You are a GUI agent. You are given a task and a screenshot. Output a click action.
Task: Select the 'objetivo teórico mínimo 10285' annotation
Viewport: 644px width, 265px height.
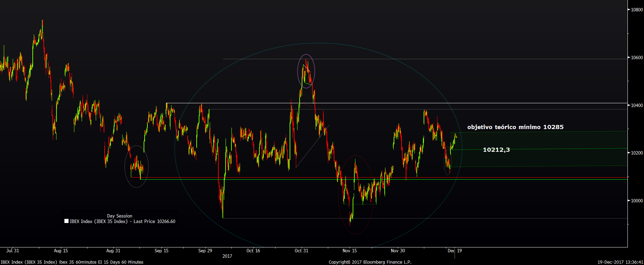click(x=515, y=127)
